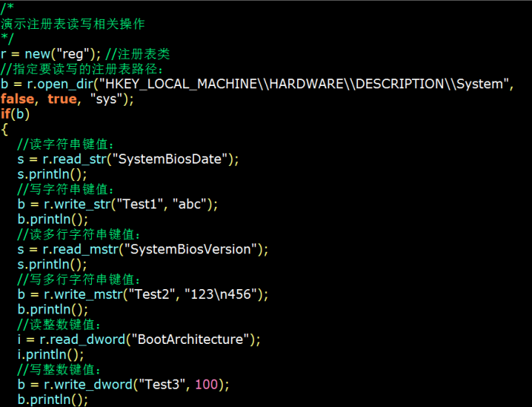
Task: Click the i.println() statement
Action: 51,355
